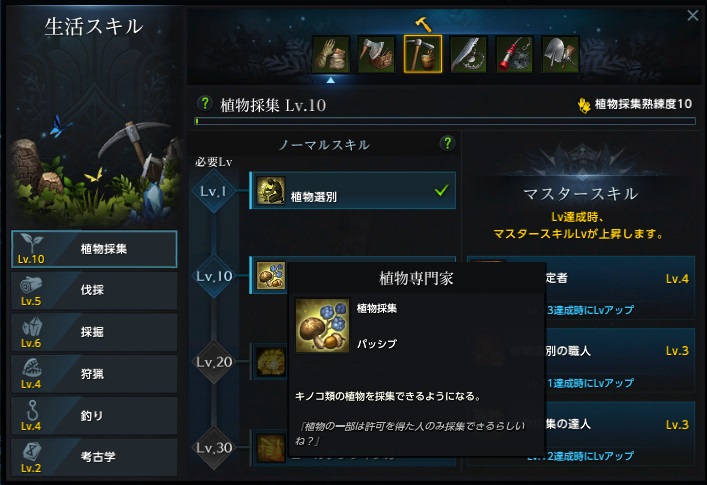Click the 植物選別 skill icon
The width and height of the screenshot is (707, 485).
(x=271, y=190)
